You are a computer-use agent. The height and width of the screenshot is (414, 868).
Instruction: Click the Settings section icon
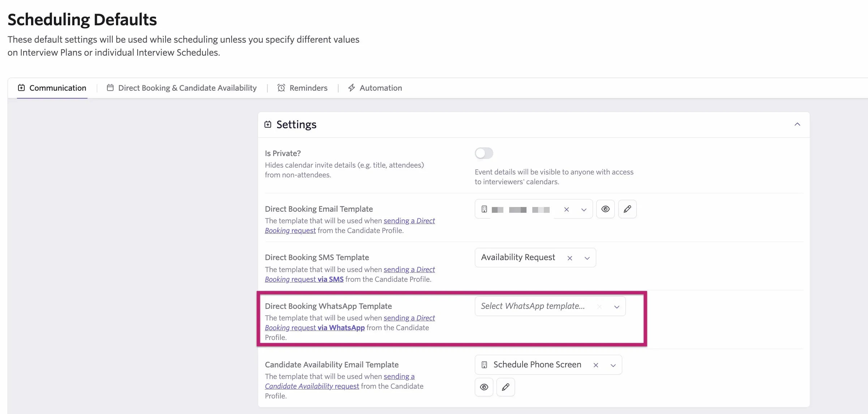(268, 124)
